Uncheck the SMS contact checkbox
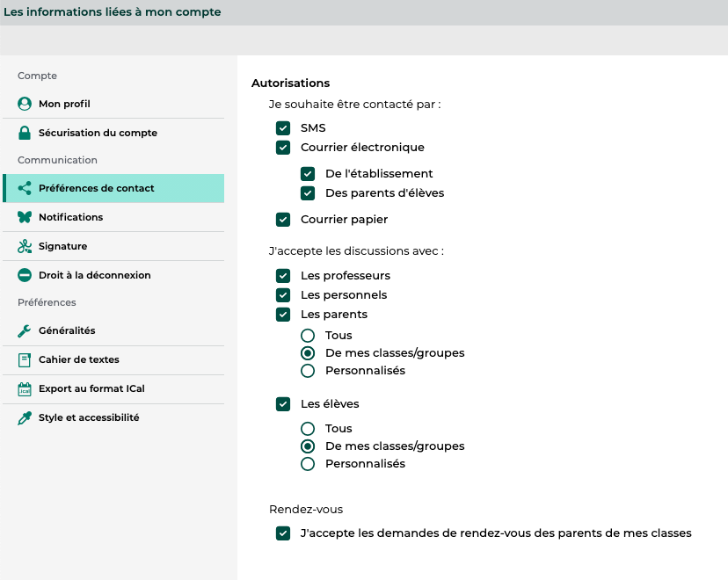Image resolution: width=728 pixels, height=580 pixels. 283,128
